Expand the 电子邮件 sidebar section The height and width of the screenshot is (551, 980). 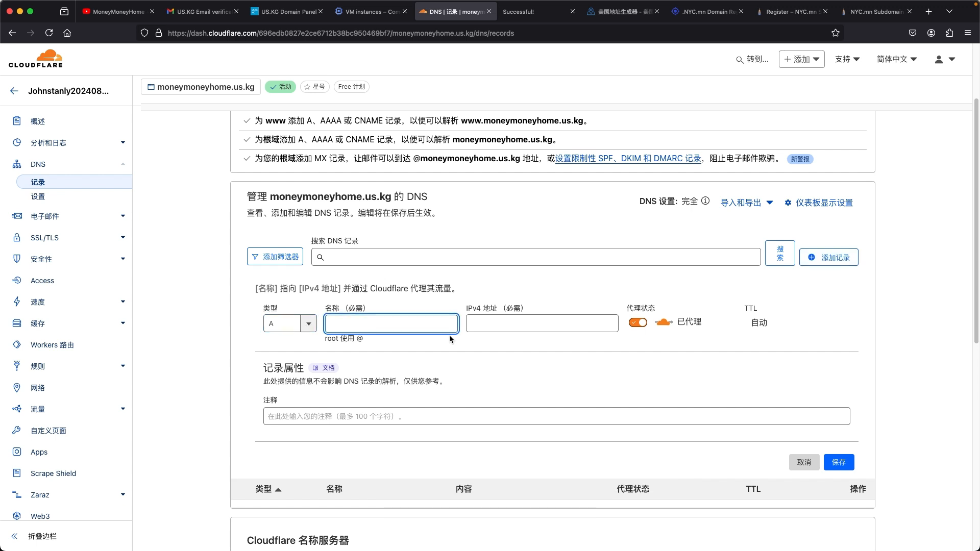(x=123, y=216)
